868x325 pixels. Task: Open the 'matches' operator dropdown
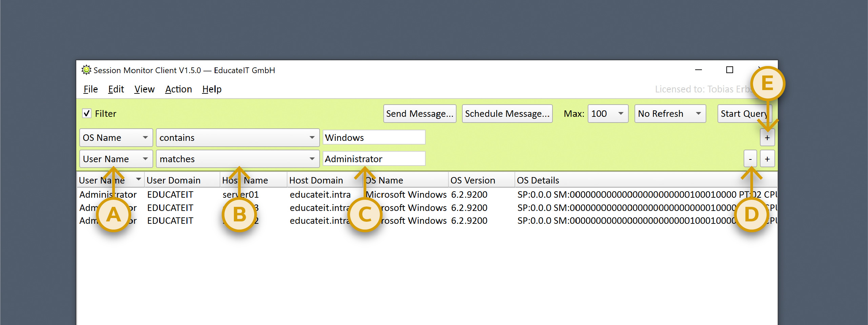(x=237, y=159)
